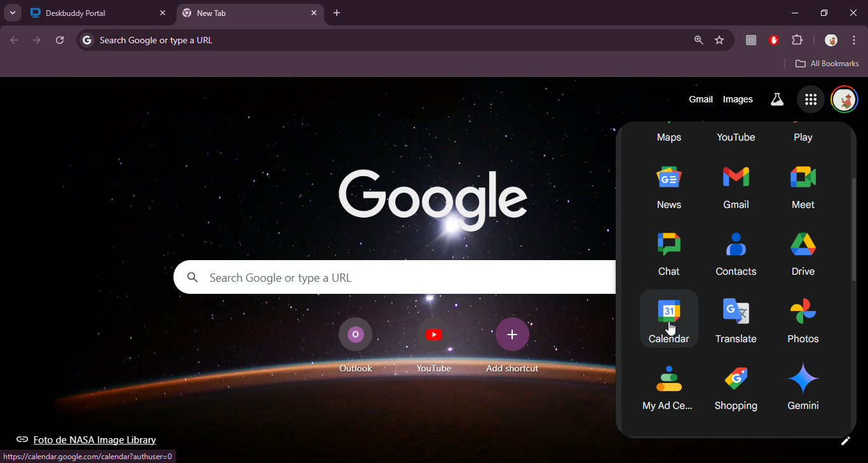Bookmark this page with the star icon
The width and height of the screenshot is (868, 463).
[719, 39]
